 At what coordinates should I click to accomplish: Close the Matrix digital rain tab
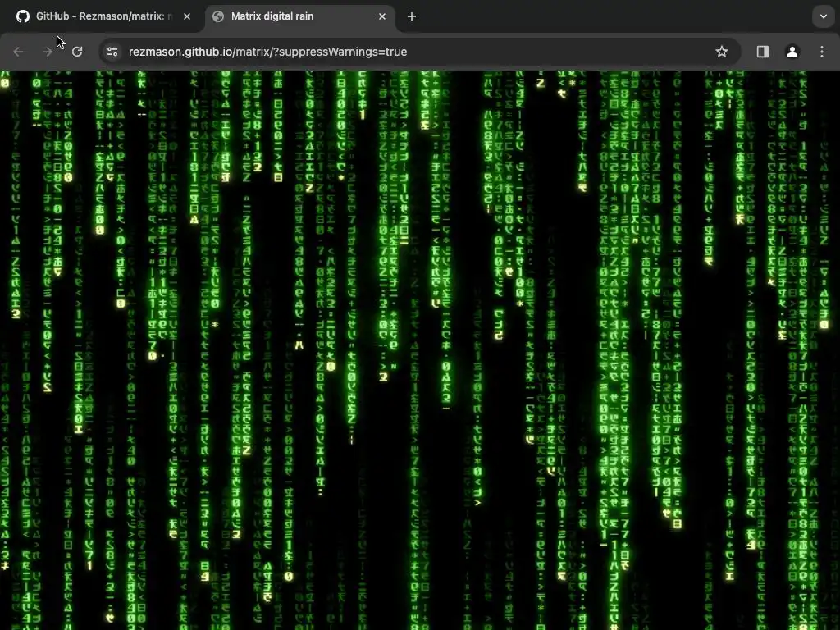[382, 16]
